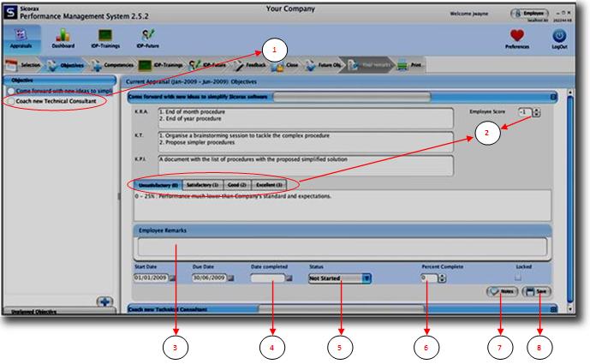Open the Employee role dropdown
This screenshot has width=590, height=364.
click(530, 15)
